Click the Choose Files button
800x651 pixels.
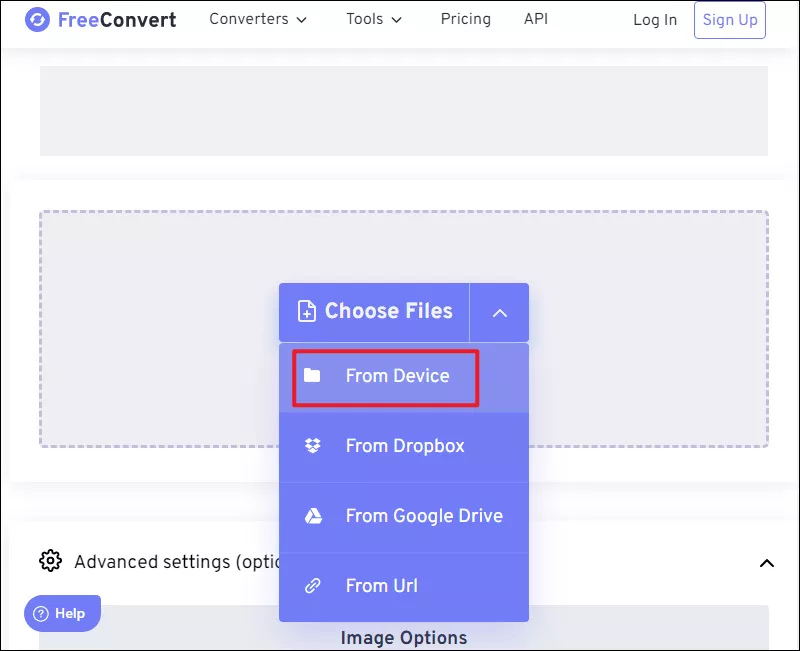(x=374, y=312)
